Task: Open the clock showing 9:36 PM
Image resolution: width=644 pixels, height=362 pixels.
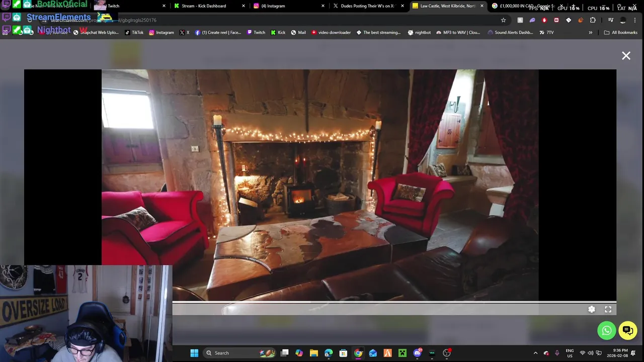Action: [x=617, y=353]
